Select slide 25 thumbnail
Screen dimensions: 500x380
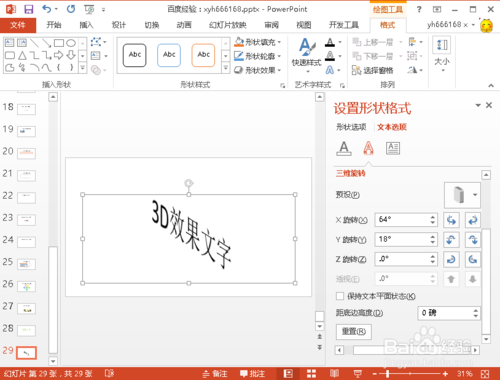27,264
